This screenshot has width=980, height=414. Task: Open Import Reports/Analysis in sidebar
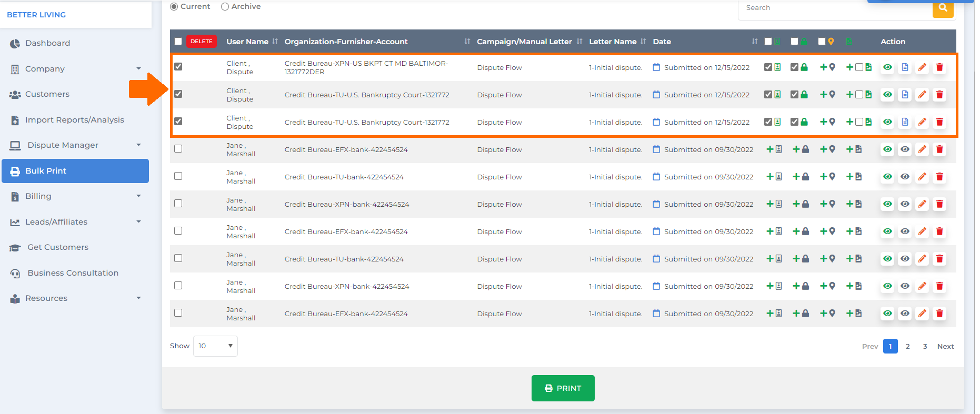coord(76,120)
